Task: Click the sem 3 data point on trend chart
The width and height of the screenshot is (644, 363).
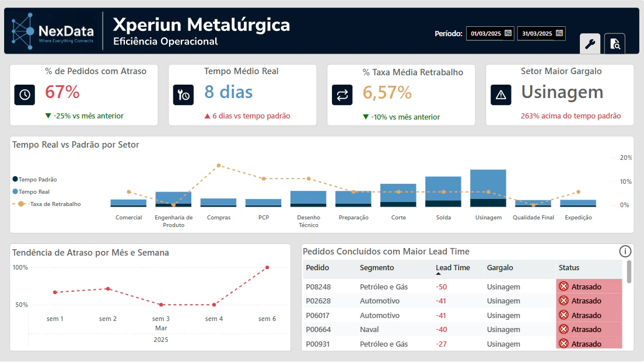Action: coord(161,305)
